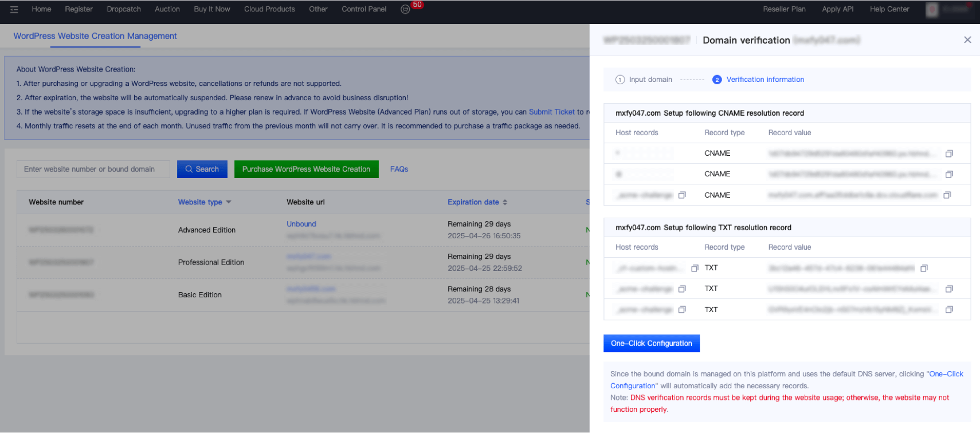
Task: Click the Search button
Action: click(202, 170)
